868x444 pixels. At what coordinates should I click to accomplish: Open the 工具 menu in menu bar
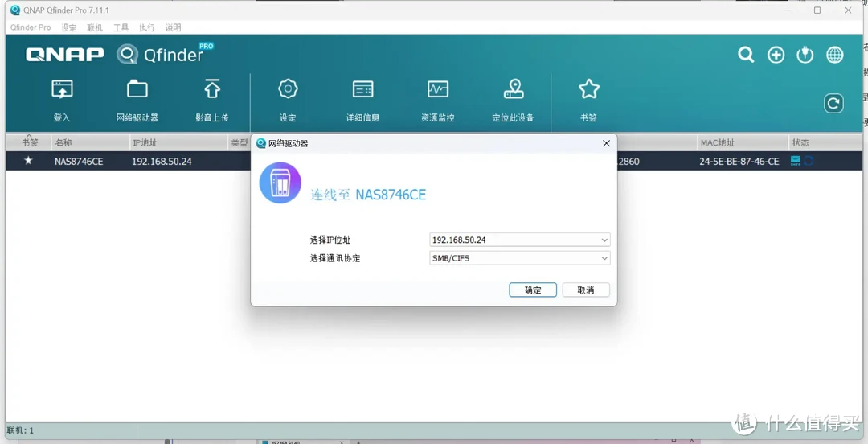coord(121,27)
